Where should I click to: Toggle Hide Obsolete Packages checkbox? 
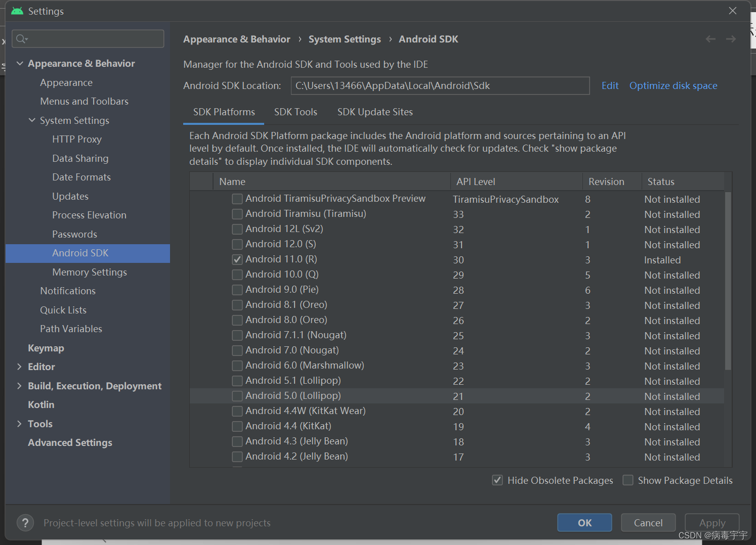pos(497,480)
